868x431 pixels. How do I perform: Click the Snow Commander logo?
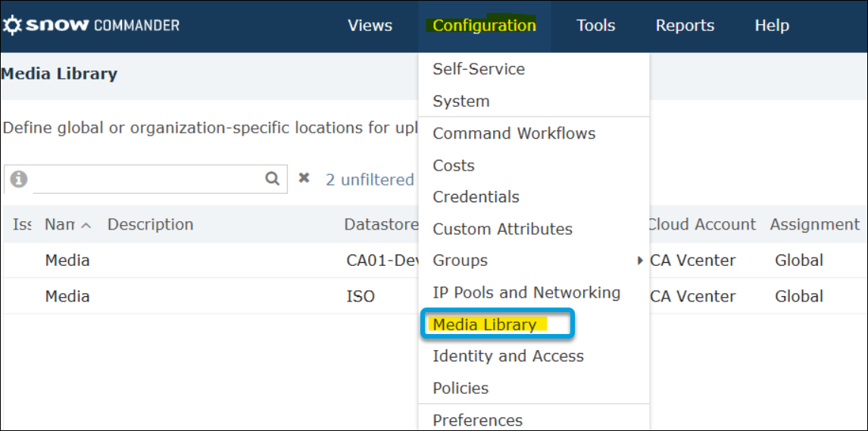tap(92, 26)
